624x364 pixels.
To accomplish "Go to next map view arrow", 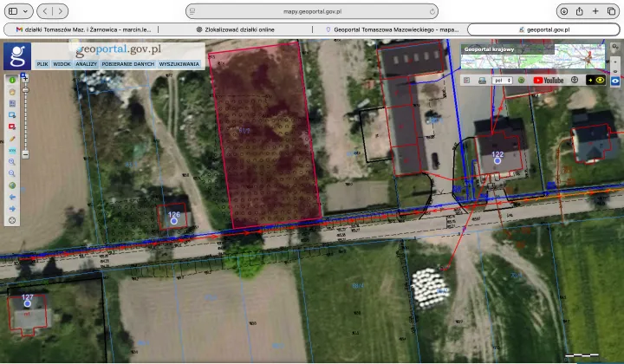I will pos(12,208).
